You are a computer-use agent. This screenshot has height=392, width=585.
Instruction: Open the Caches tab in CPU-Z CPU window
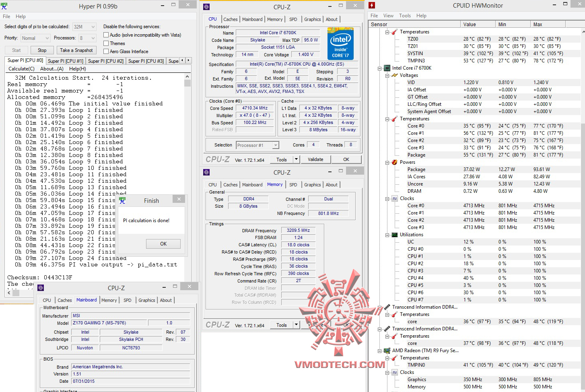231,19
